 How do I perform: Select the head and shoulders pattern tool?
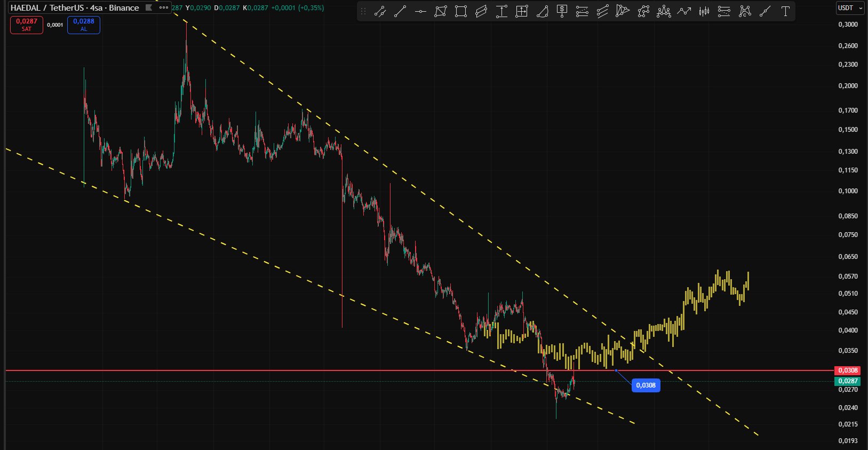(x=664, y=11)
